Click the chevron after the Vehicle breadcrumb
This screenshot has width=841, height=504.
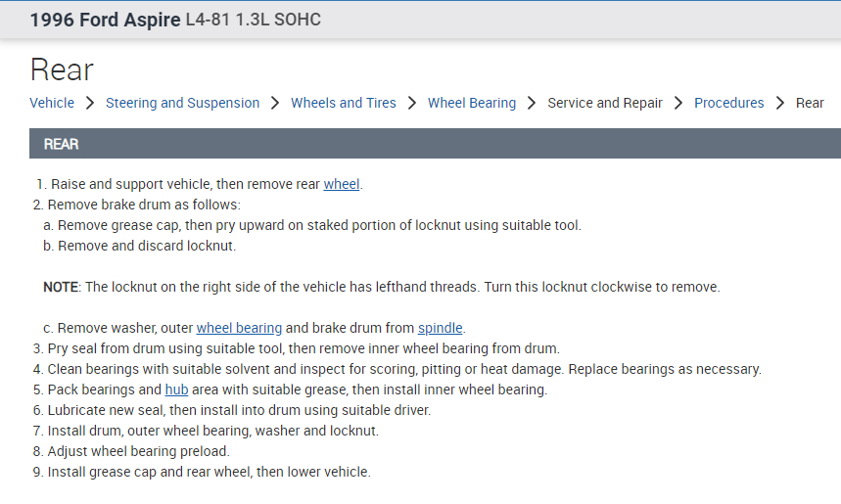(90, 103)
